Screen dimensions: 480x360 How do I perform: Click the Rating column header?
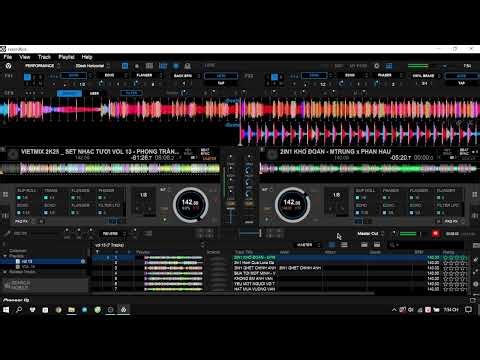coord(449,252)
